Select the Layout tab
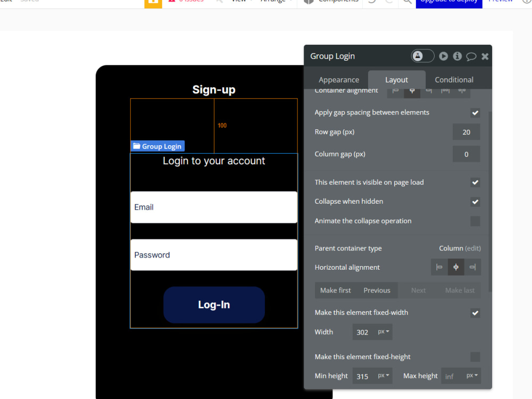This screenshot has width=532, height=399. tap(396, 80)
